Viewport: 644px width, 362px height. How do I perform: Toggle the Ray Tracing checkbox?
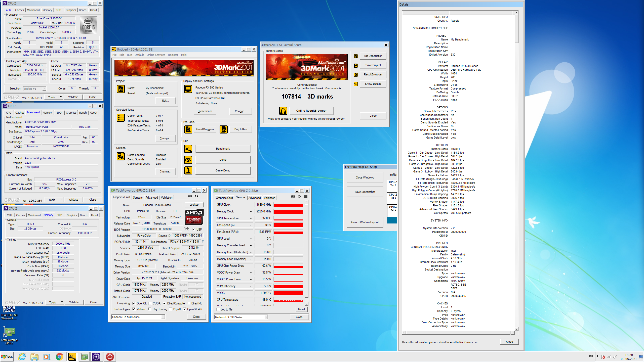(x=150, y=309)
